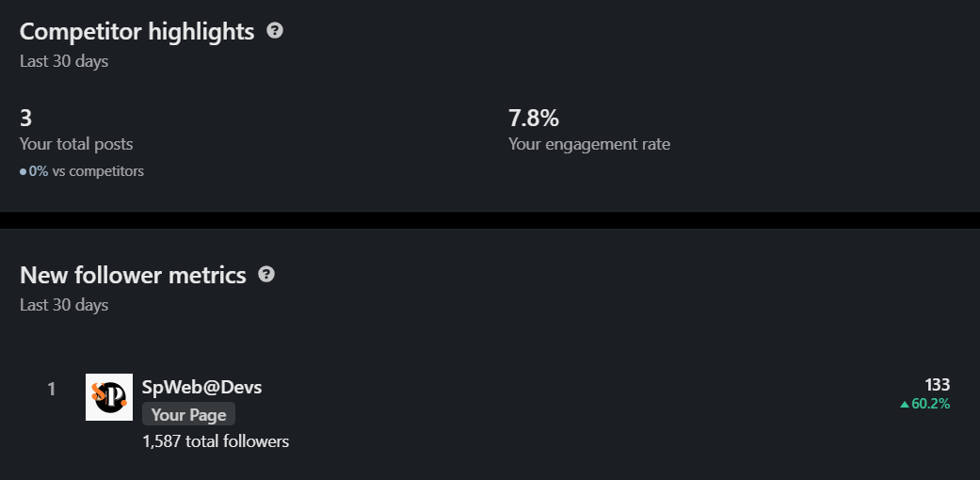Click the "vs competitors" comparison text

coord(98,171)
